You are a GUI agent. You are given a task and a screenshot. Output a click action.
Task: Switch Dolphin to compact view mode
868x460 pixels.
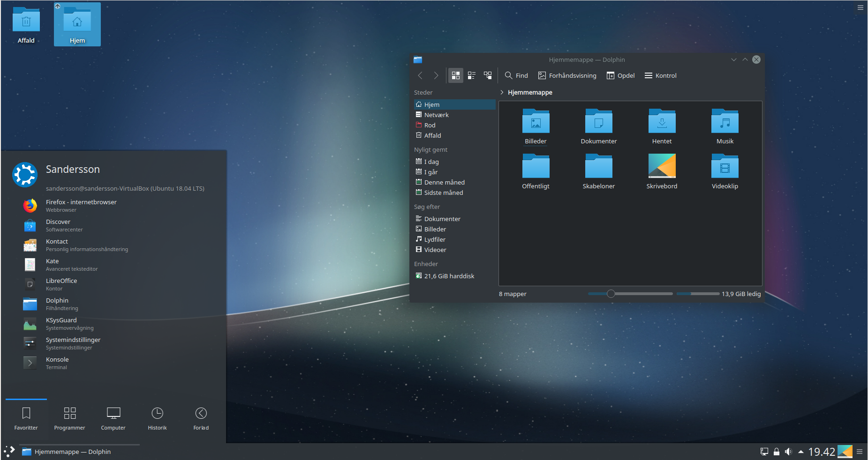click(472, 75)
